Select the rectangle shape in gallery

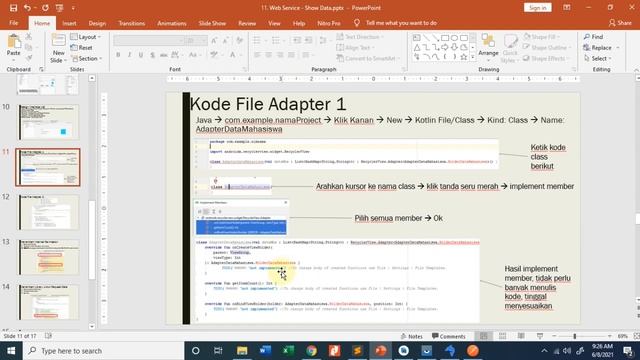[x=445, y=38]
